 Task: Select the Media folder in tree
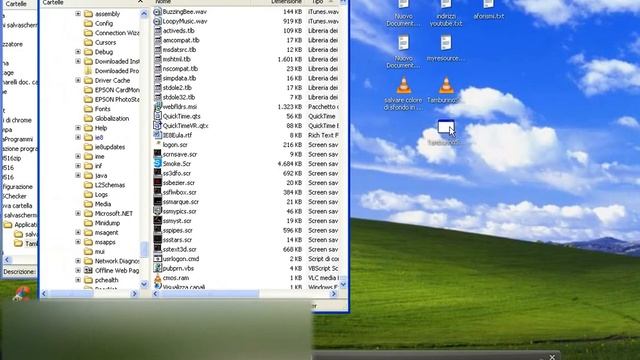click(x=102, y=204)
